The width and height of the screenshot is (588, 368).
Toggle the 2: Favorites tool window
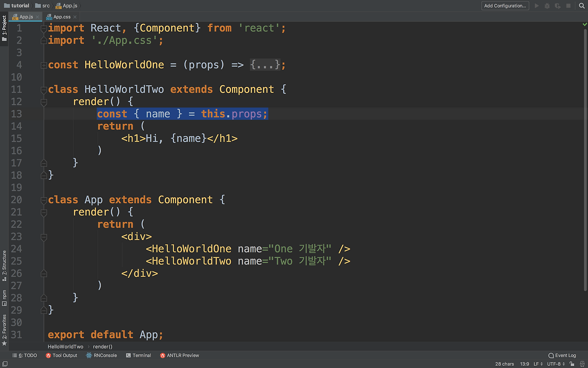point(4,330)
